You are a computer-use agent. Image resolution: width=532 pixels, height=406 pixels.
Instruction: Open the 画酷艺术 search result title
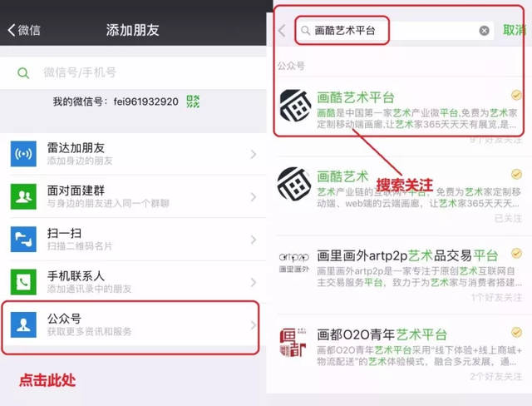[x=342, y=176]
